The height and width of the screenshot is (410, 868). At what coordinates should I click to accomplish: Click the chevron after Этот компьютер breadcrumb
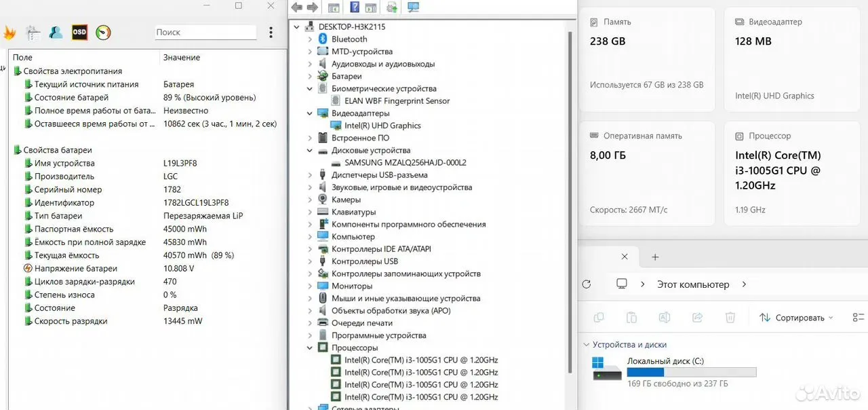745,284
